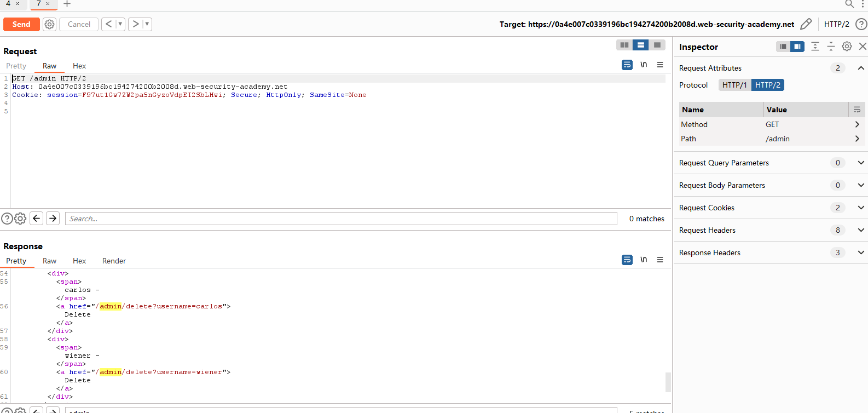Switch Request view to Hex tab

tap(79, 66)
